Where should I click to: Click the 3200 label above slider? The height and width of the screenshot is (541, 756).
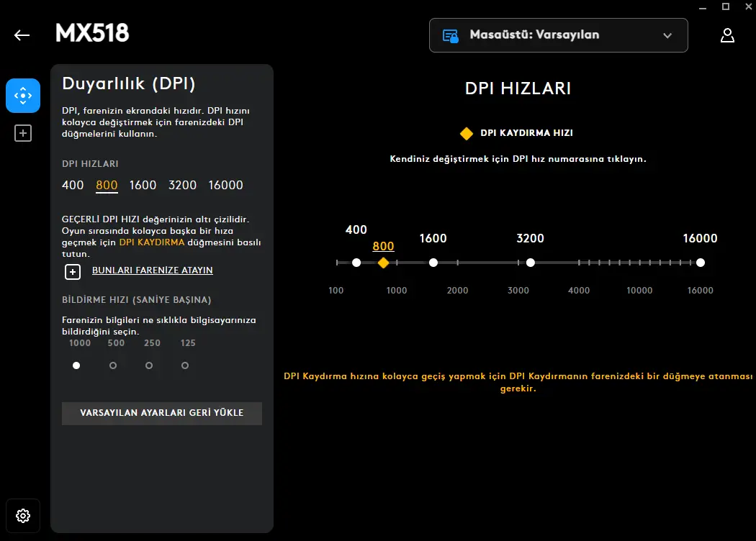531,238
